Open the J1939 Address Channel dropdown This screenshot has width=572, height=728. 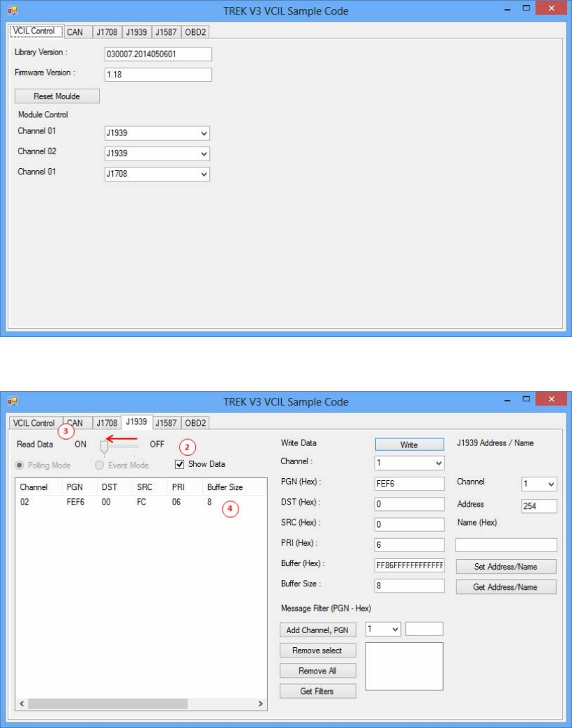click(x=539, y=484)
